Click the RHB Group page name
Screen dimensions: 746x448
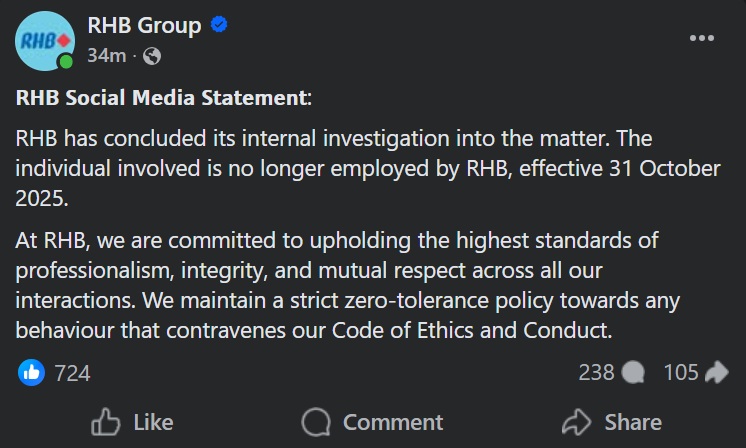coord(145,25)
